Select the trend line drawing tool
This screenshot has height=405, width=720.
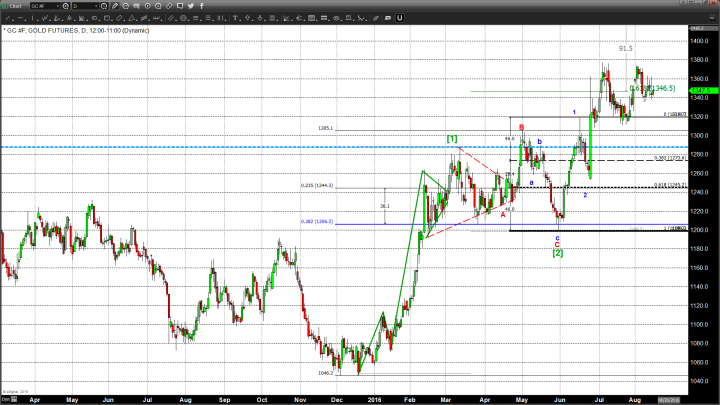pyautogui.click(x=10, y=18)
